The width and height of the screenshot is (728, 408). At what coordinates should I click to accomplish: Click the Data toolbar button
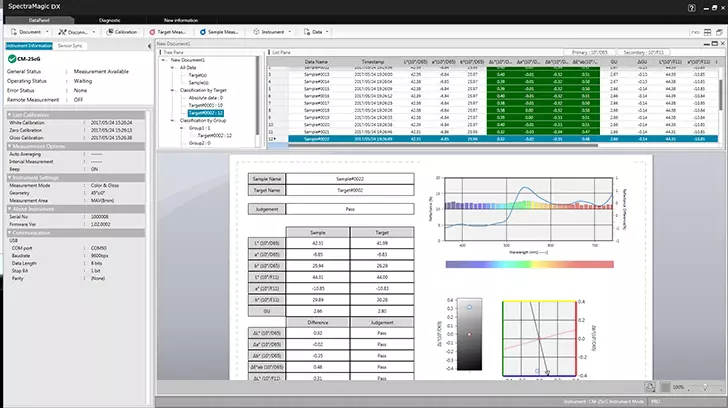click(313, 32)
